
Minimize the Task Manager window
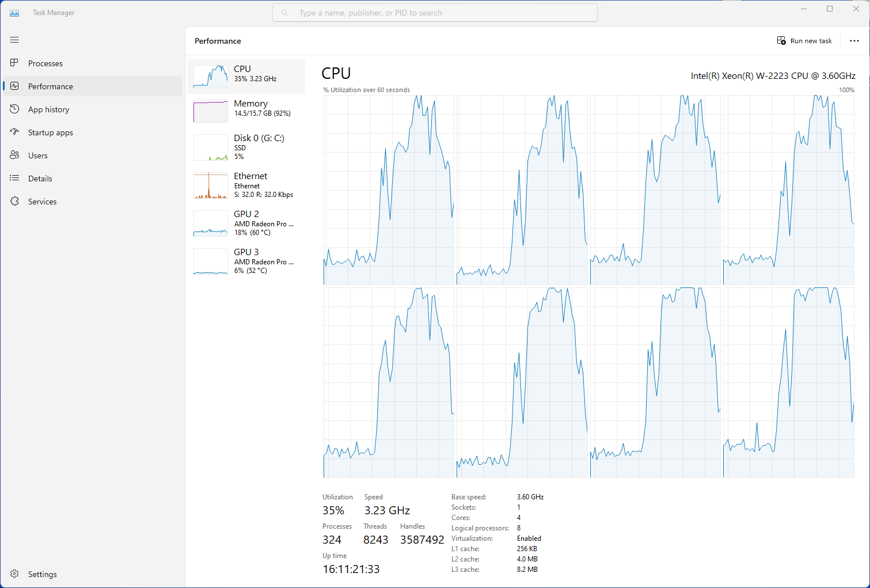pyautogui.click(x=803, y=9)
